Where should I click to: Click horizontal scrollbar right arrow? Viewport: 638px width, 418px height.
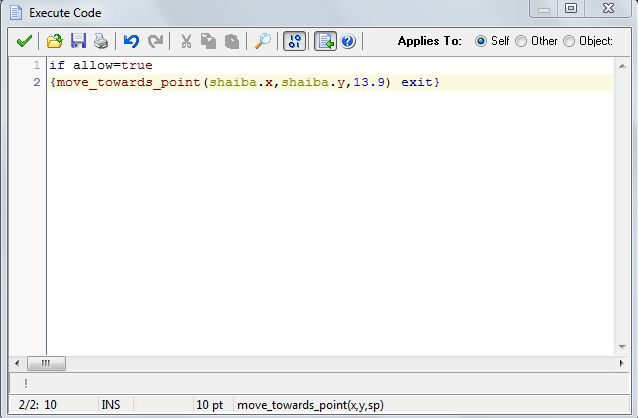(621, 363)
